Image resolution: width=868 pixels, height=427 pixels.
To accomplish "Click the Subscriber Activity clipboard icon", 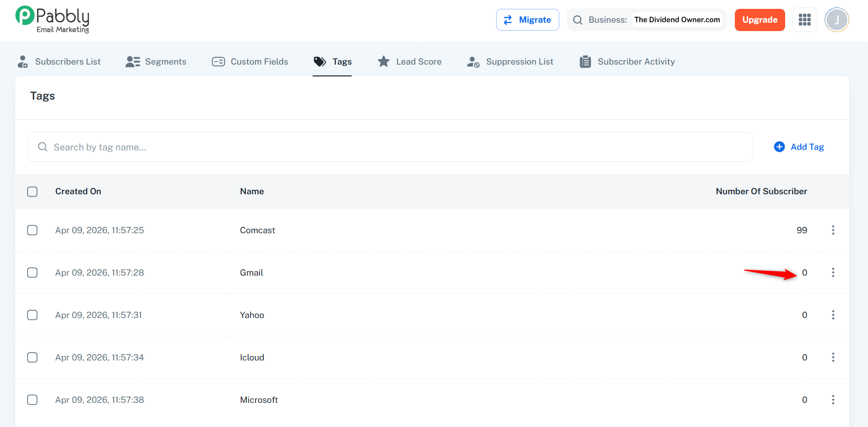I will click(x=585, y=62).
